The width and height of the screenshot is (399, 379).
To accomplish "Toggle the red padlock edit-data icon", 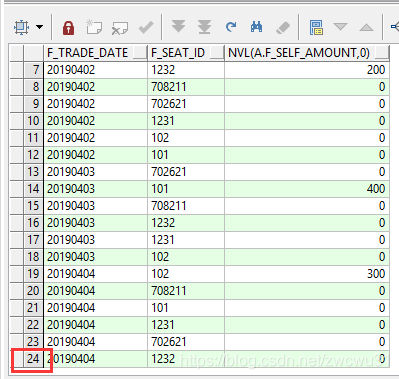I will click(68, 27).
